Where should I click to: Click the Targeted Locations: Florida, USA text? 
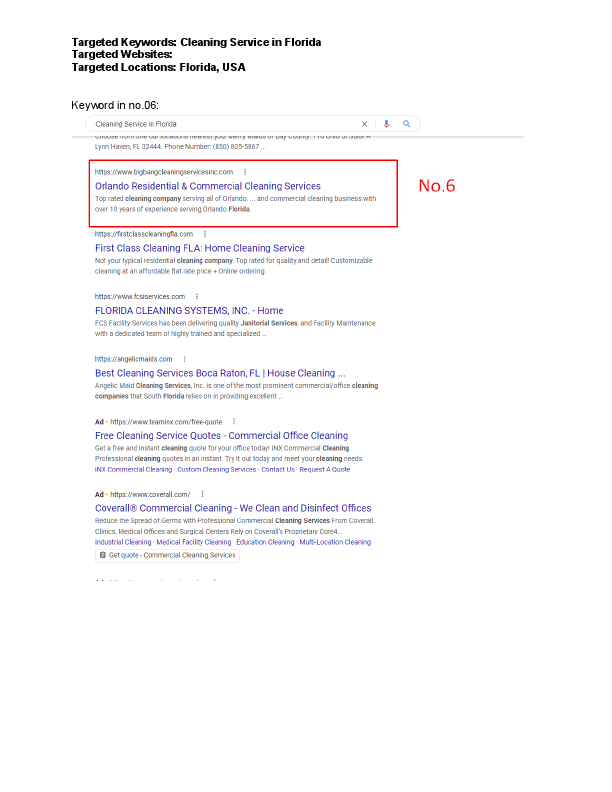tap(158, 68)
